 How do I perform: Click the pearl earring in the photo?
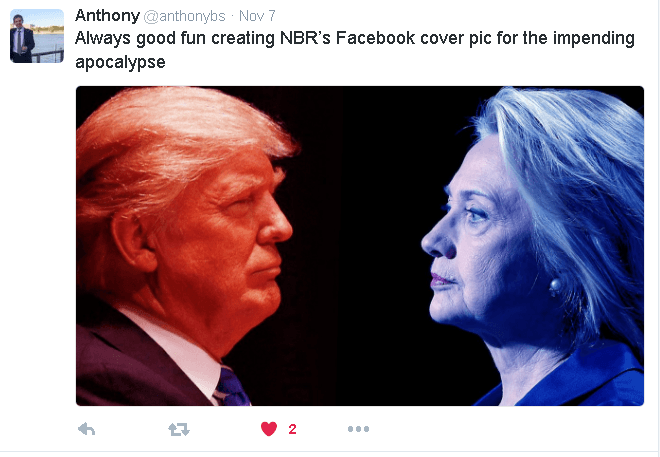pos(555,286)
